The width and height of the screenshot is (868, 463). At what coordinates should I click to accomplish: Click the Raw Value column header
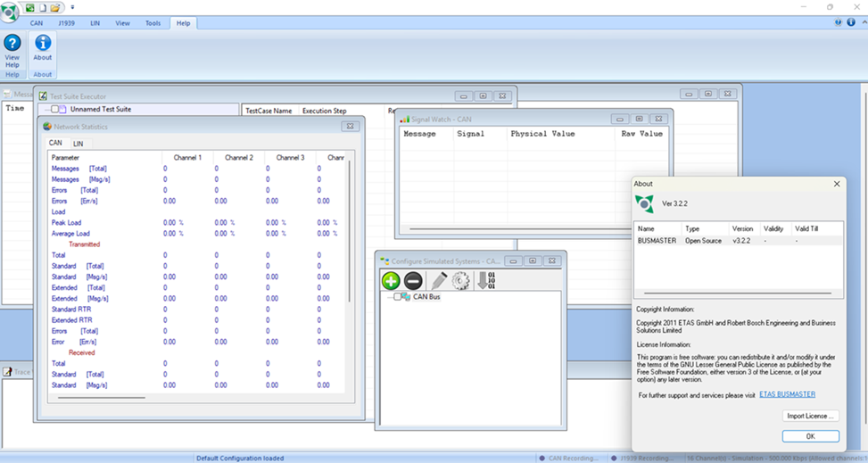pos(641,134)
